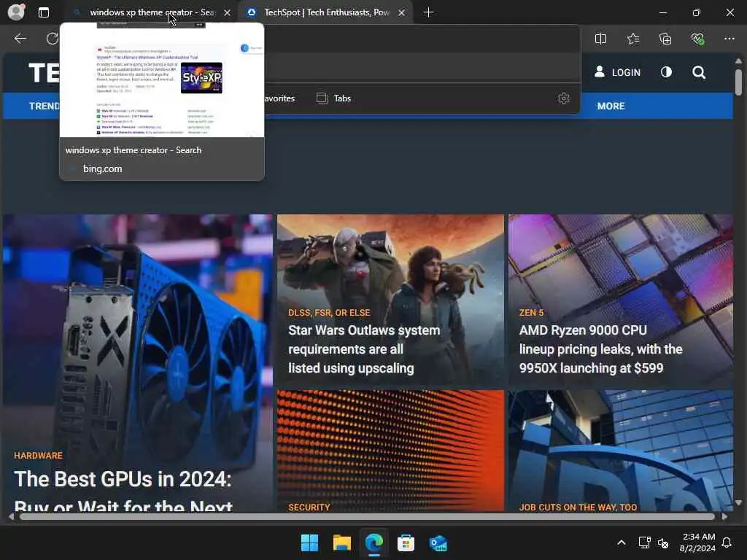Toggle split screen view
The width and height of the screenshot is (747, 560).
601,39
